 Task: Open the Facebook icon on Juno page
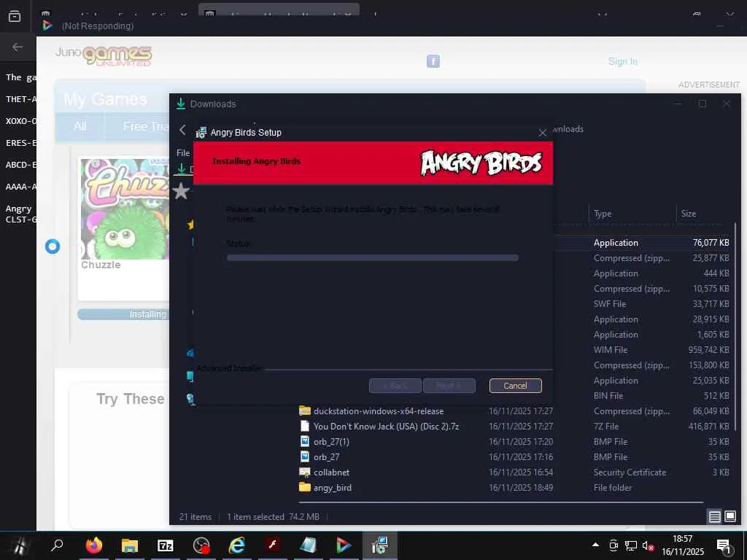(x=433, y=61)
